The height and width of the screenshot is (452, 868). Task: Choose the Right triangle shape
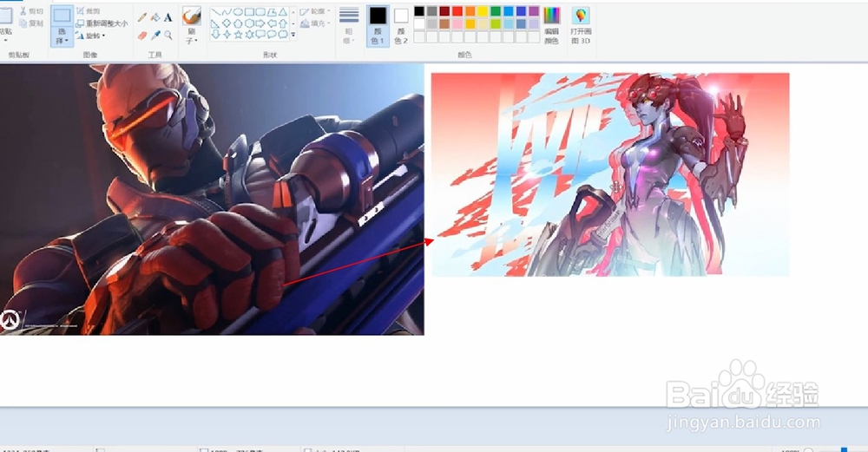tap(215, 23)
